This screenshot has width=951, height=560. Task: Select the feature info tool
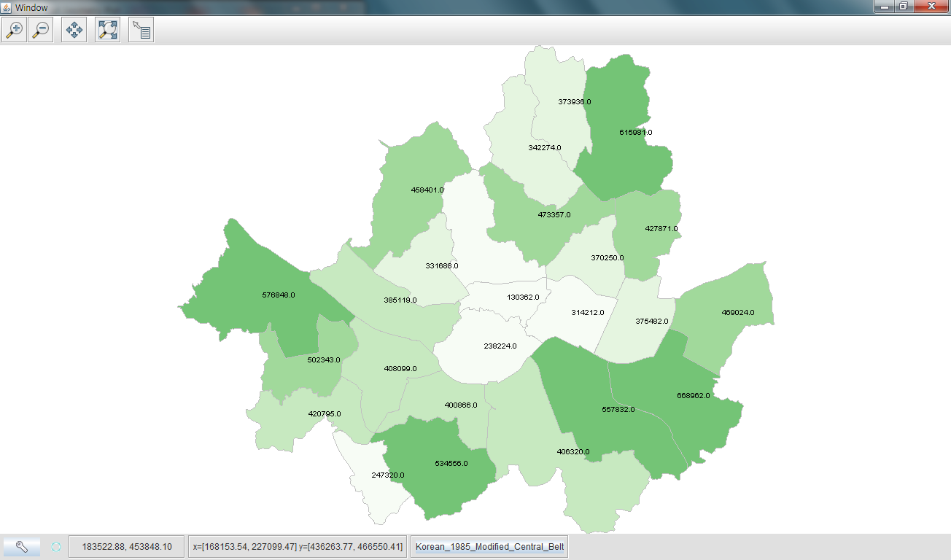click(140, 29)
